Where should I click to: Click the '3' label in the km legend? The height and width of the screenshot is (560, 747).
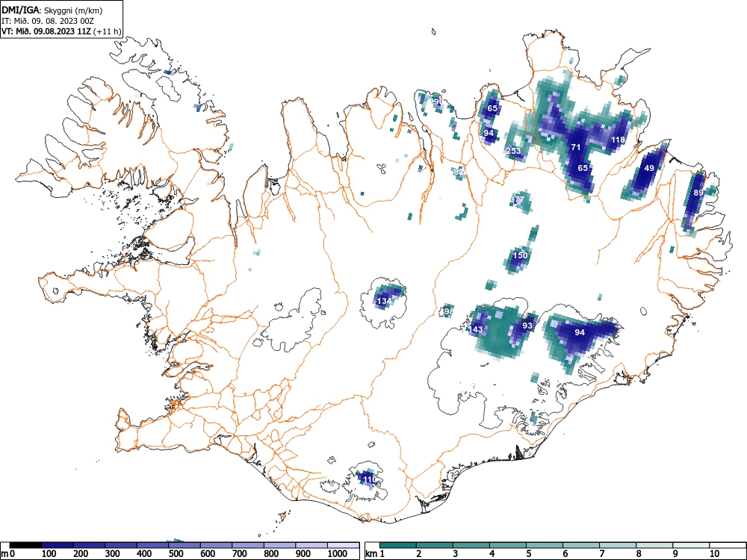(x=456, y=554)
